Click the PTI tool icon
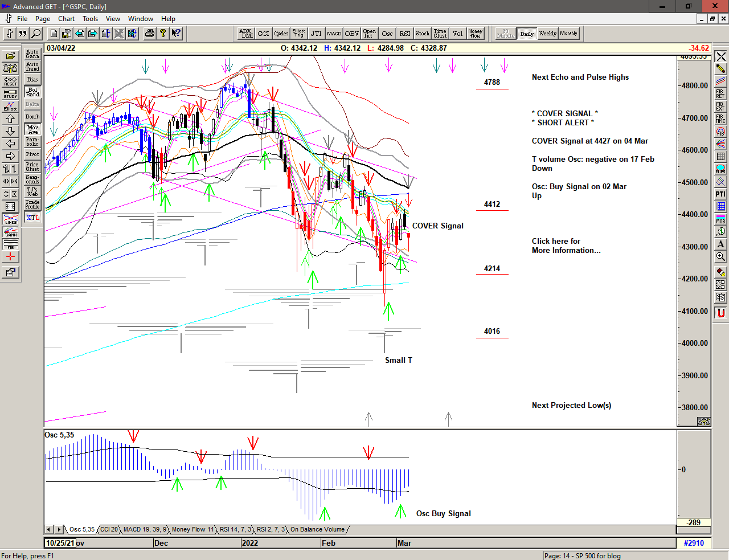This screenshot has width=729, height=560. click(x=720, y=194)
